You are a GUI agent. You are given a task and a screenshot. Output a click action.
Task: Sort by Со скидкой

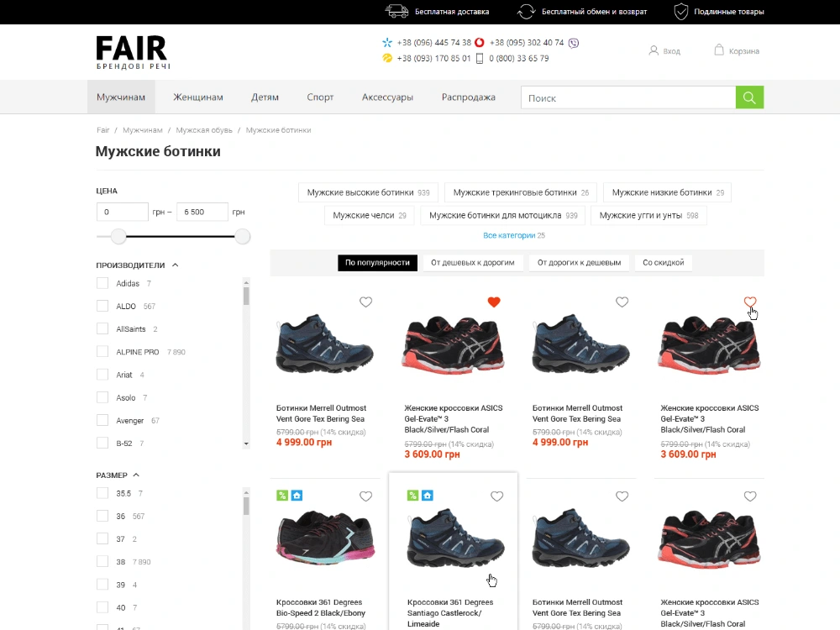point(664,262)
